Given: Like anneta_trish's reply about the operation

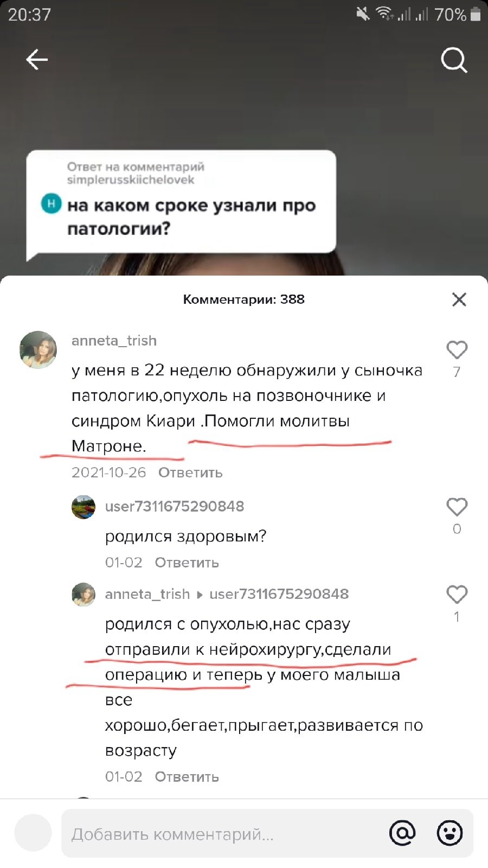Looking at the screenshot, I should pos(457,595).
